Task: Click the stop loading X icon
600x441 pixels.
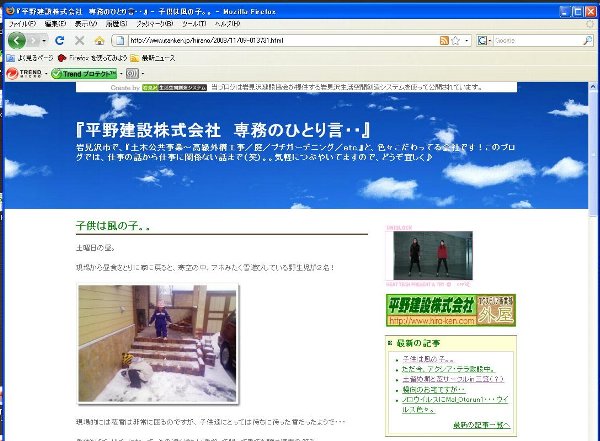Action: pos(80,40)
